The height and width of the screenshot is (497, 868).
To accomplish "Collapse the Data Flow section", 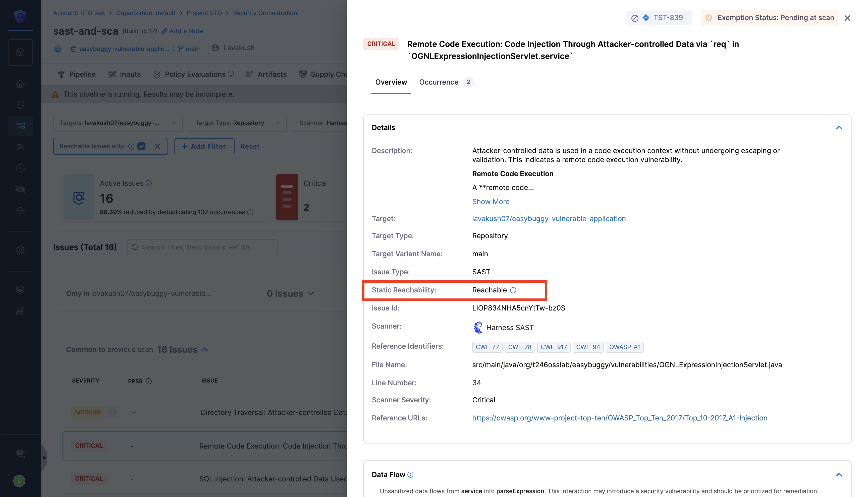I will [839, 474].
